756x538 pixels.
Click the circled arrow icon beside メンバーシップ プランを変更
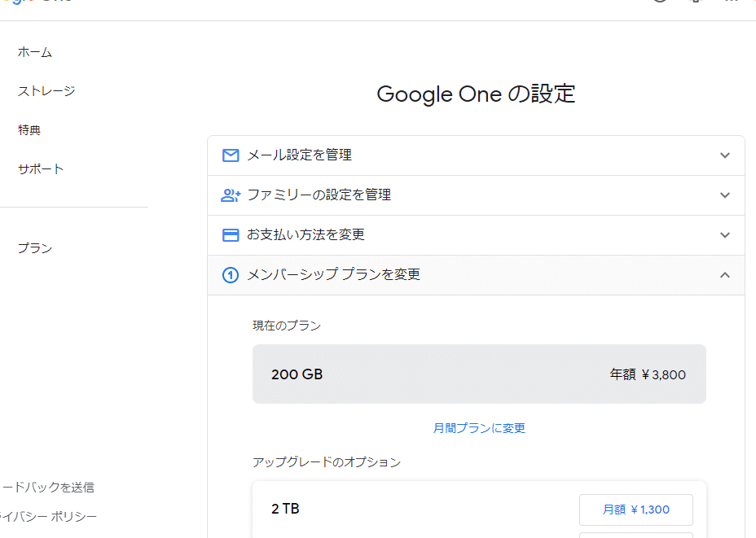click(231, 274)
